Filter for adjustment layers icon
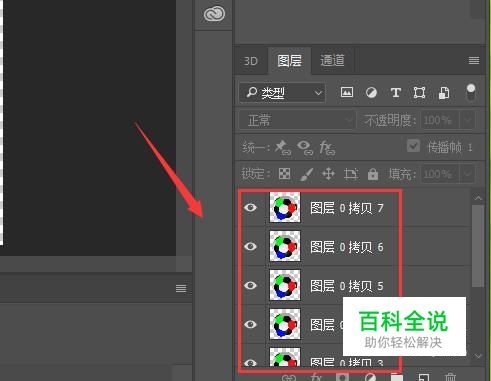491x381 pixels. coord(371,93)
